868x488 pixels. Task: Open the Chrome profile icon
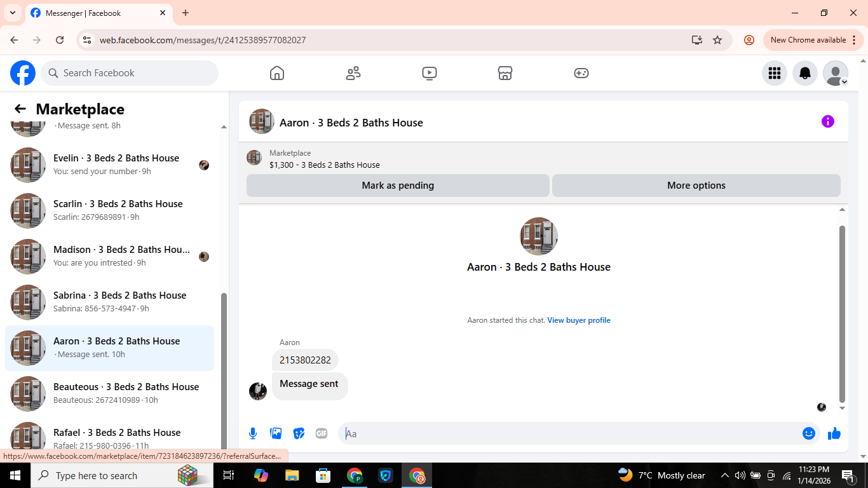pyautogui.click(x=749, y=40)
